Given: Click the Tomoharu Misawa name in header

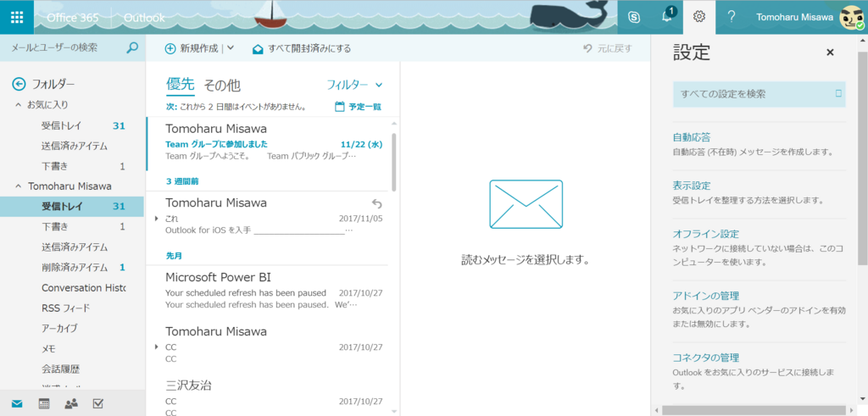Looking at the screenshot, I should (795, 17).
